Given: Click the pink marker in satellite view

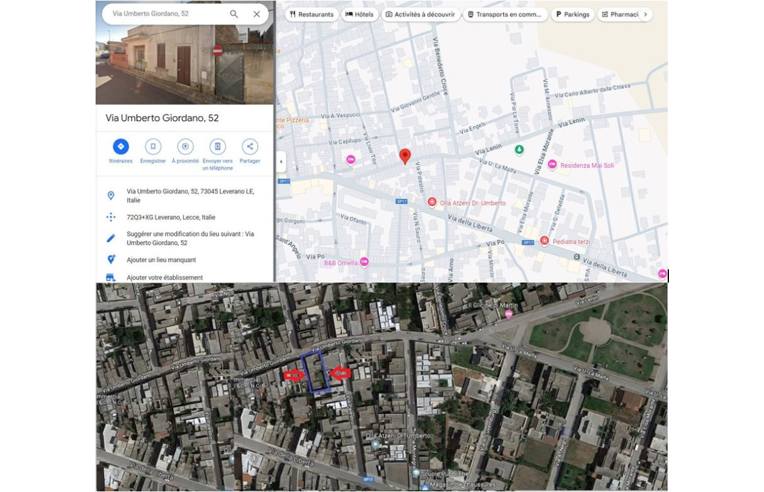Looking at the screenshot, I should pyautogui.click(x=509, y=314).
